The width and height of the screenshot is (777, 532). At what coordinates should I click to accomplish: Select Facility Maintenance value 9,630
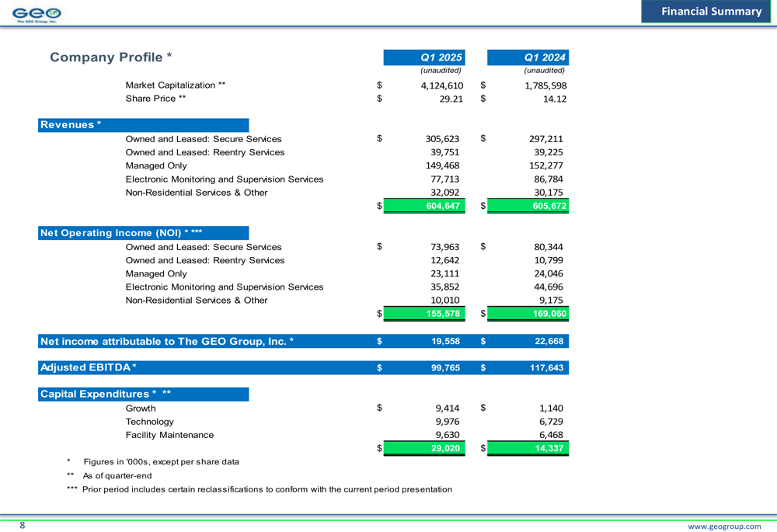click(447, 436)
